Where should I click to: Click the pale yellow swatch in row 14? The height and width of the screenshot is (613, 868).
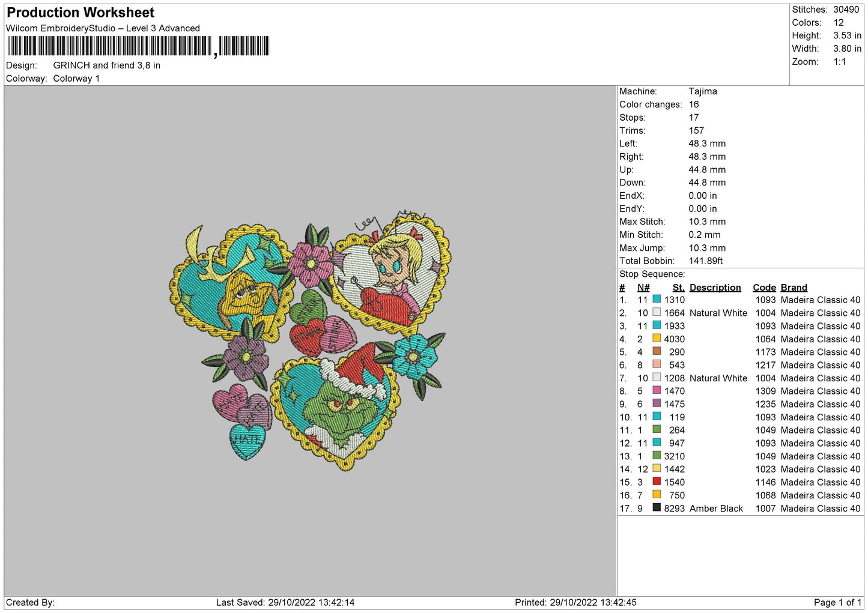point(657,468)
